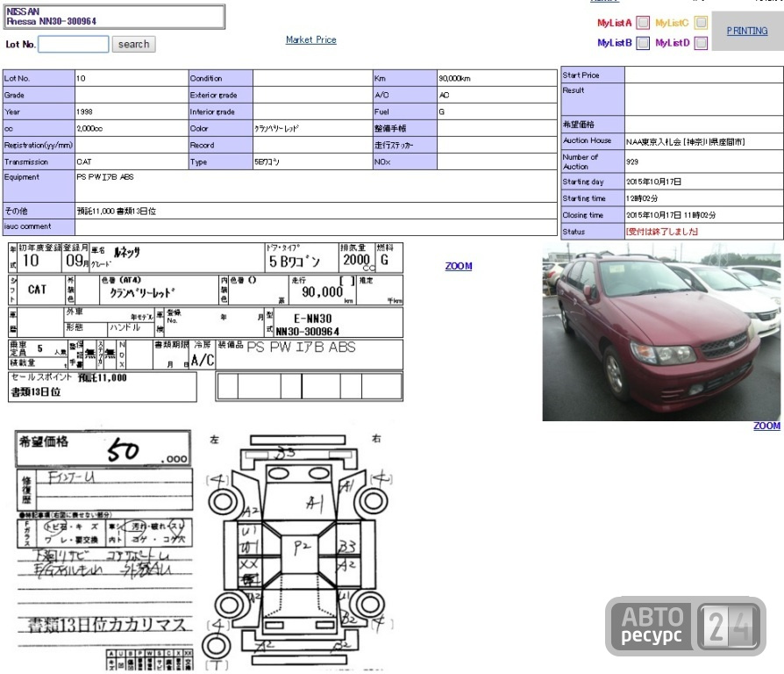Screen dimensions: 784x674
Task: Select the Equipment value PS PW ABS
Action: (105, 177)
